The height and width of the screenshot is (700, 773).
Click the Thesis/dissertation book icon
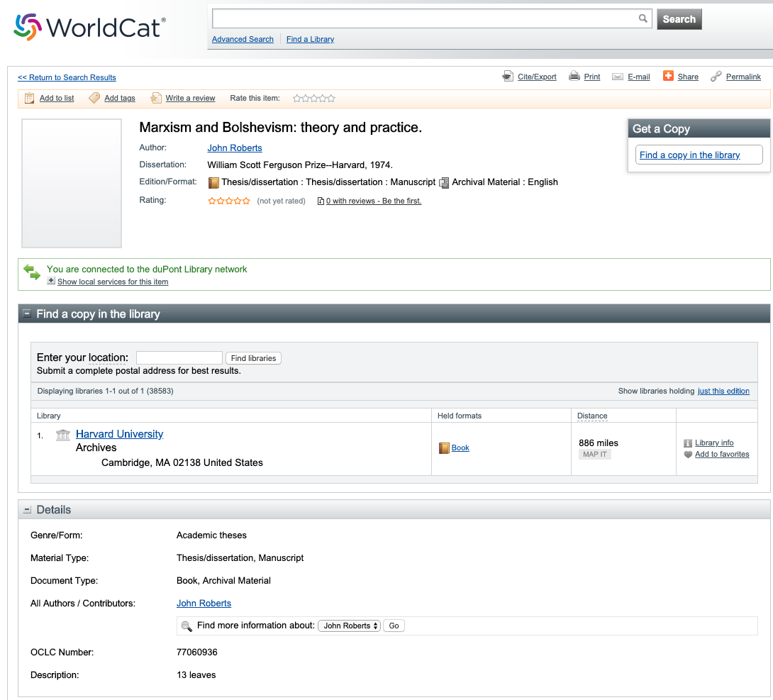coord(213,182)
